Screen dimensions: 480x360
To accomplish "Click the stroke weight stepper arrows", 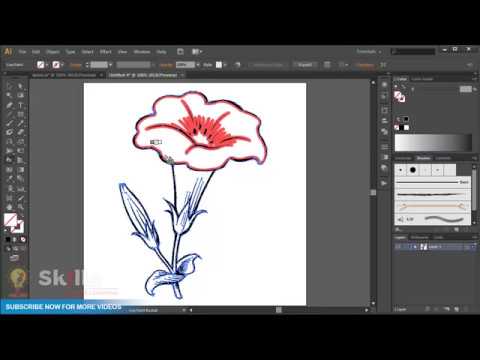I will [87, 65].
